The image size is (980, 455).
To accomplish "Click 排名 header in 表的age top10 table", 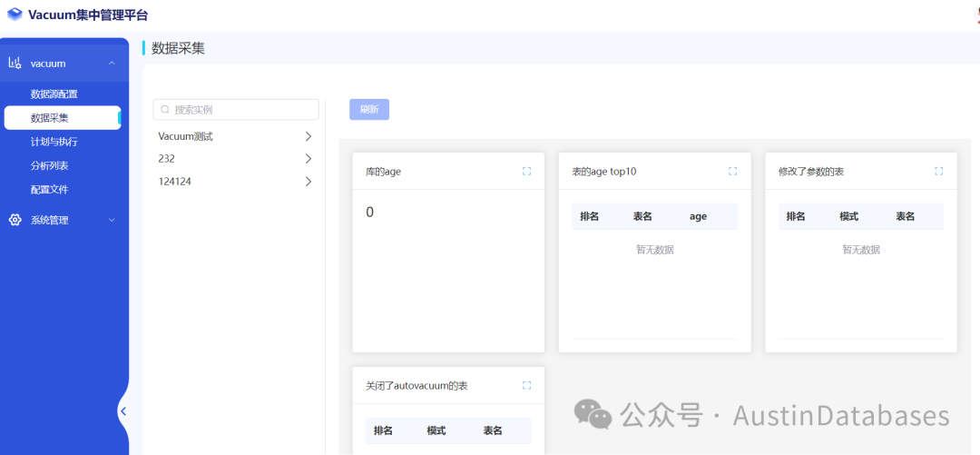I will [590, 216].
